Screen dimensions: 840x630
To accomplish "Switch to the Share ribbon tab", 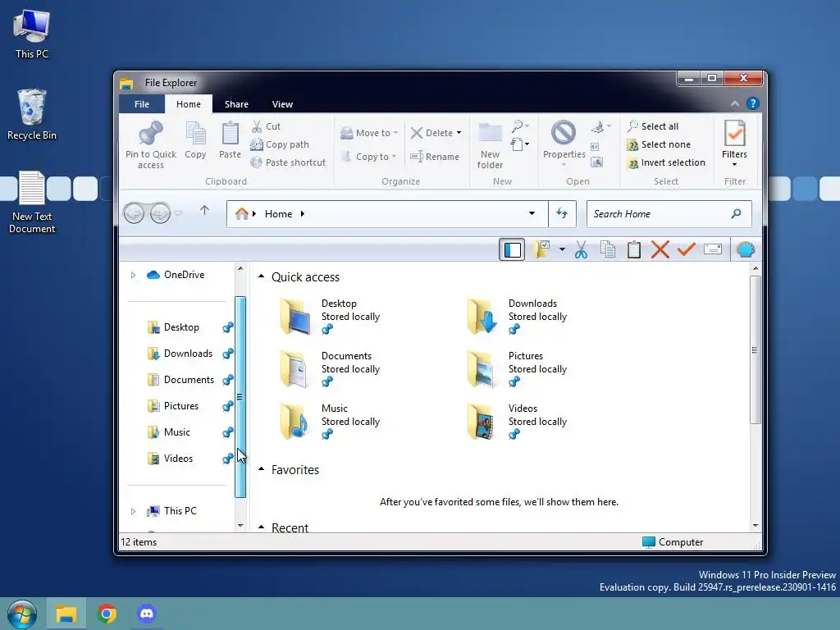I will pyautogui.click(x=236, y=104).
